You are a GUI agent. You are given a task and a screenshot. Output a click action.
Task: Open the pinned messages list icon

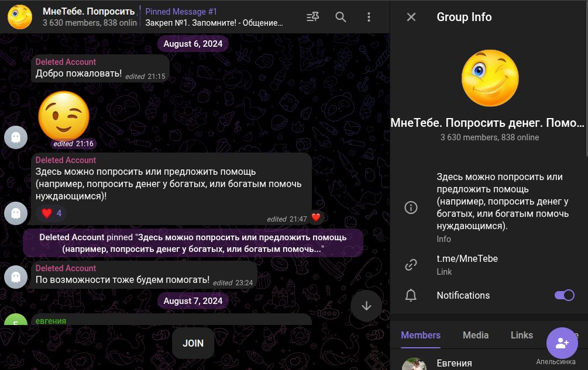pyautogui.click(x=313, y=17)
